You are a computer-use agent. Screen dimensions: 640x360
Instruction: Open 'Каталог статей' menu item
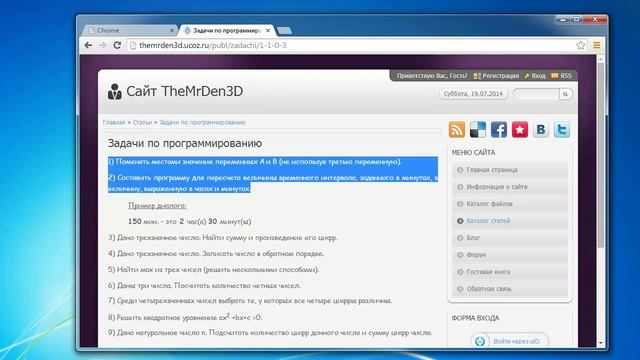(x=510, y=221)
